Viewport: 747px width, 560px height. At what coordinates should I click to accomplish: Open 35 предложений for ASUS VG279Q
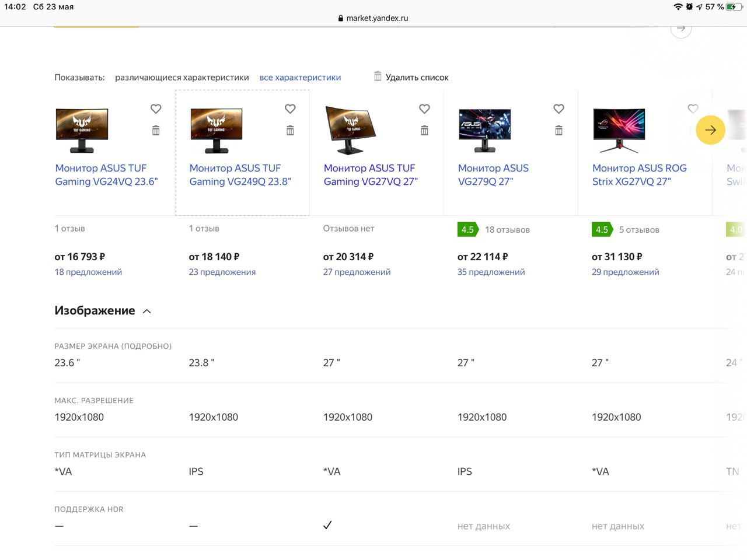[491, 272]
